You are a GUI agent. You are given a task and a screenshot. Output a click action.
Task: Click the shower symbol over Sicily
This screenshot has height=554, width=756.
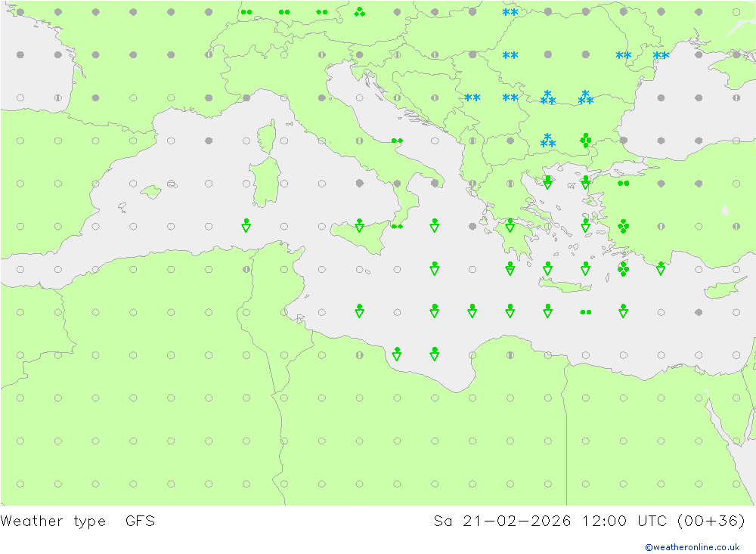point(359,225)
